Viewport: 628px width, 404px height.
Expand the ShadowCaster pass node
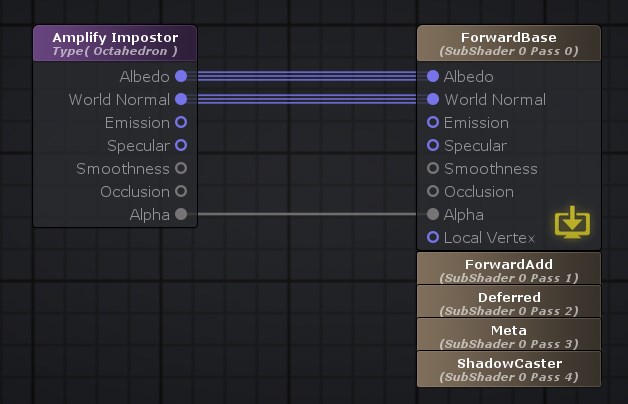tap(509, 369)
